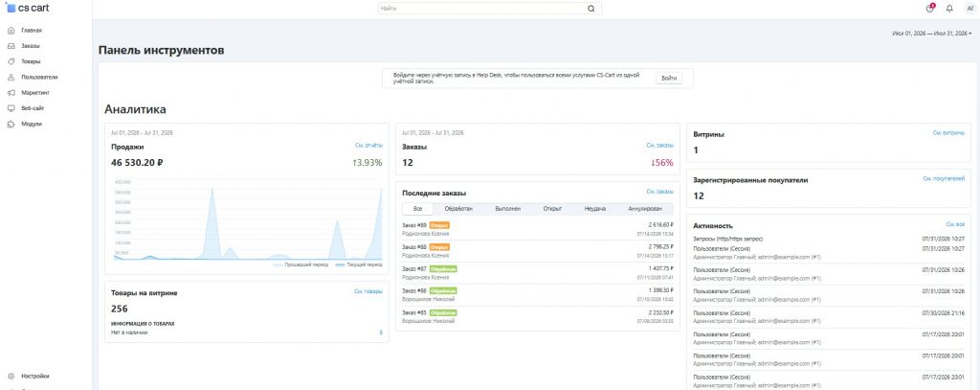Open the tasks icon with red badge
This screenshot has width=980, height=390.
tap(930, 8)
